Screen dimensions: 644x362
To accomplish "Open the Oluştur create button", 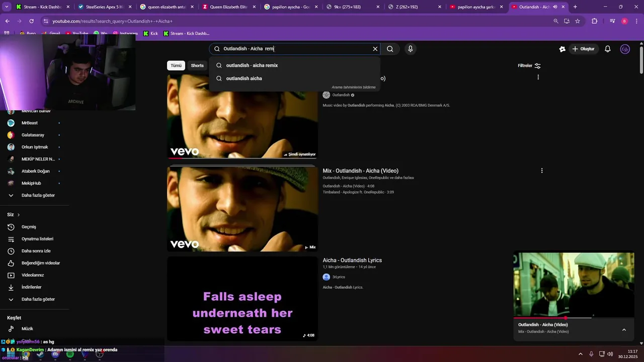I will 583,49.
